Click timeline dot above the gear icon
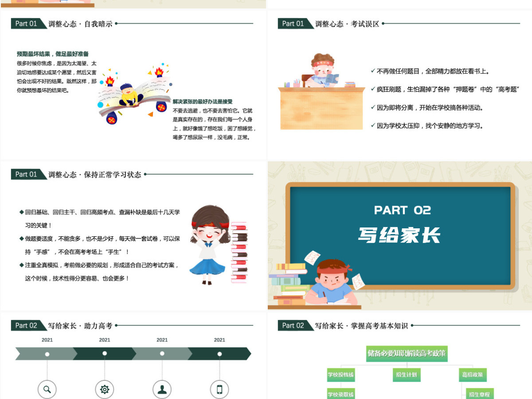The height and width of the screenshot is (399, 532). pyautogui.click(x=105, y=353)
